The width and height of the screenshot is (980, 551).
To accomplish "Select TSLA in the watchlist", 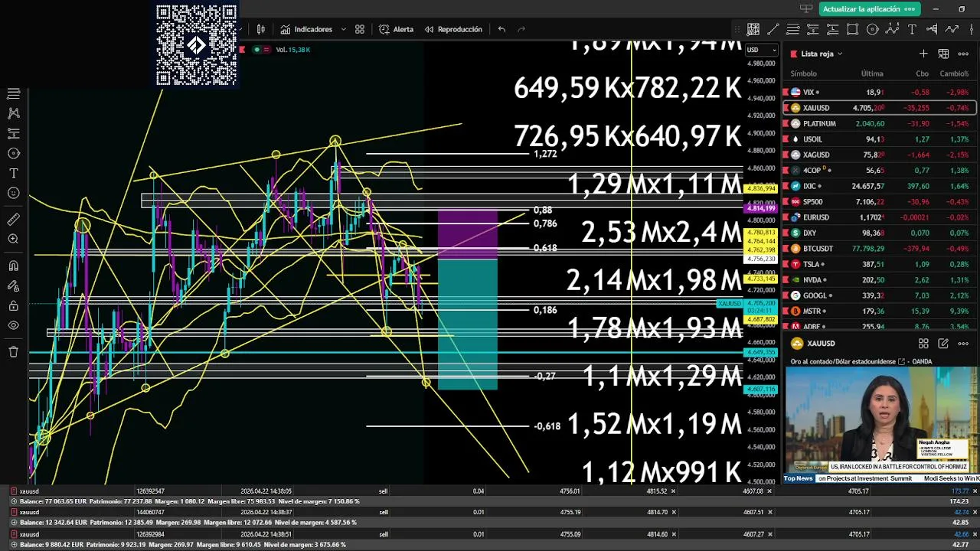I will pos(879,264).
